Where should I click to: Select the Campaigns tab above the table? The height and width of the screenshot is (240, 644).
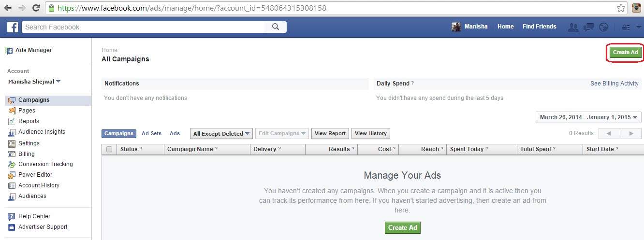pyautogui.click(x=118, y=134)
